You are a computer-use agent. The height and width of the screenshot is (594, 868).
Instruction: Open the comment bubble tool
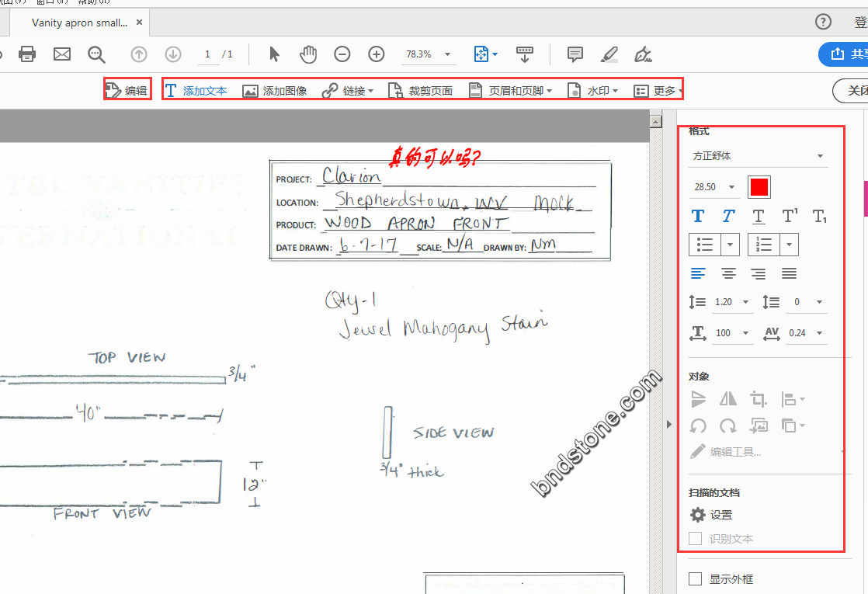[575, 54]
